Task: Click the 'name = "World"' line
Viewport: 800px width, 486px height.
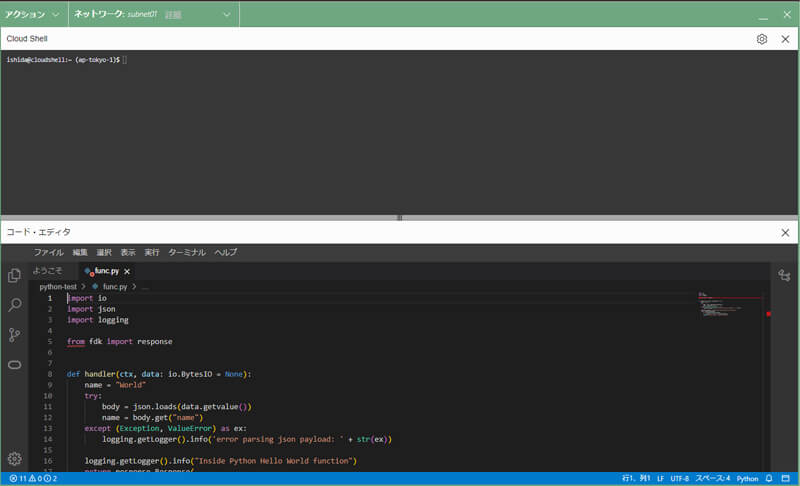Action: [x=115, y=385]
